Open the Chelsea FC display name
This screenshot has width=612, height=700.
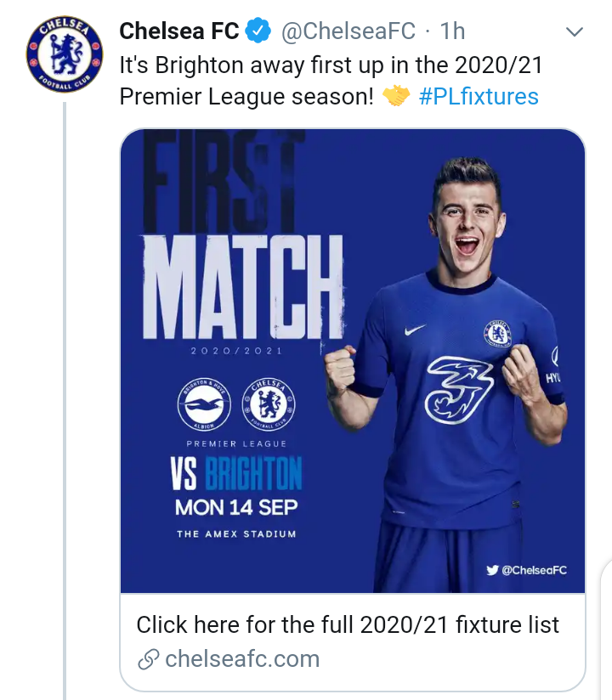(x=179, y=31)
